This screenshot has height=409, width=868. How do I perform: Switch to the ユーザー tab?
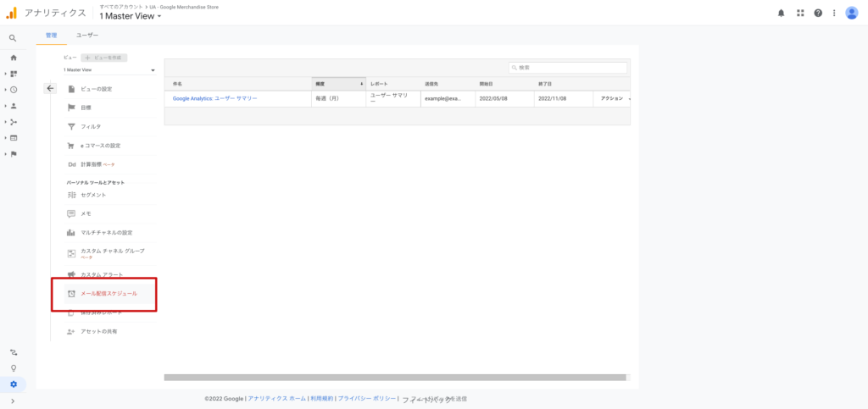[x=87, y=36]
